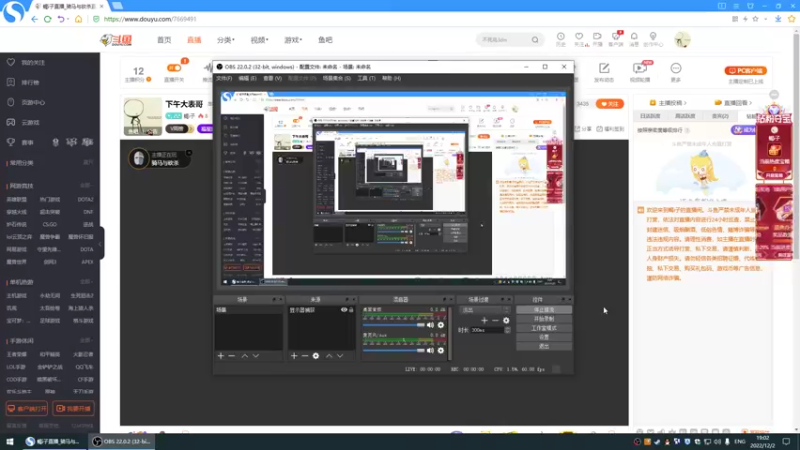Click the search magnifier icon on Douyu
Screen dimensions: 800x450
pos(535,40)
